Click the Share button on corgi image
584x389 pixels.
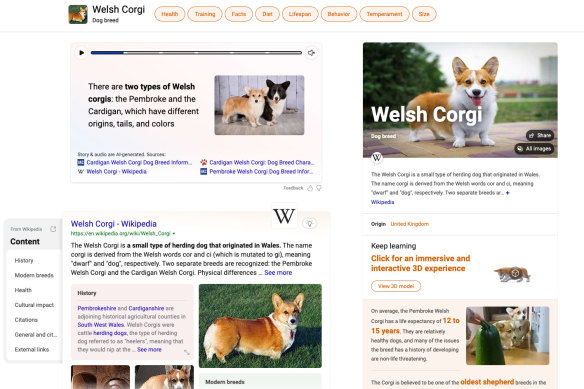(x=540, y=136)
